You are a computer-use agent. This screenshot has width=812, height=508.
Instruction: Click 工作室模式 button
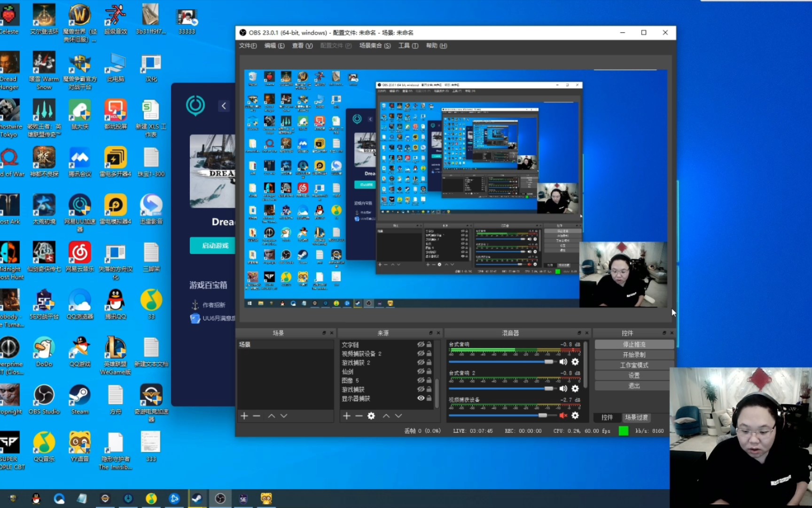click(634, 365)
